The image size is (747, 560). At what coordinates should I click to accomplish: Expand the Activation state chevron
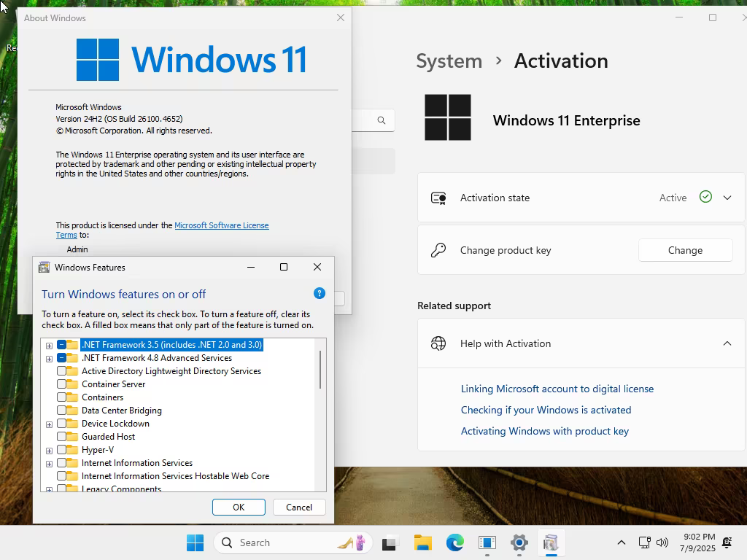[x=727, y=198]
